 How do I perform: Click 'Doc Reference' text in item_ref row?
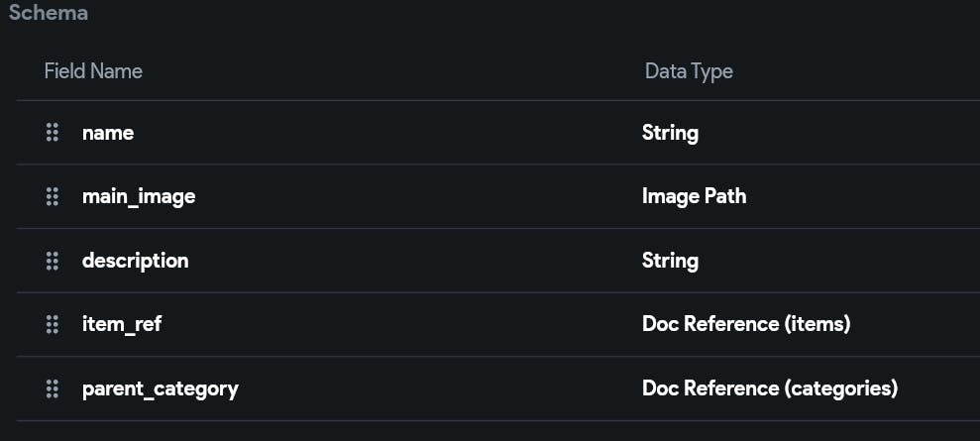click(x=709, y=324)
